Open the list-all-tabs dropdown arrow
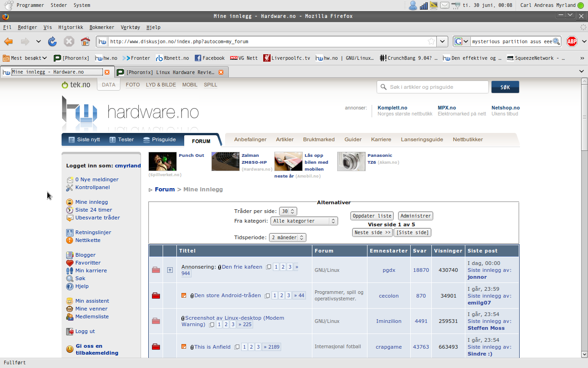 tap(581, 72)
